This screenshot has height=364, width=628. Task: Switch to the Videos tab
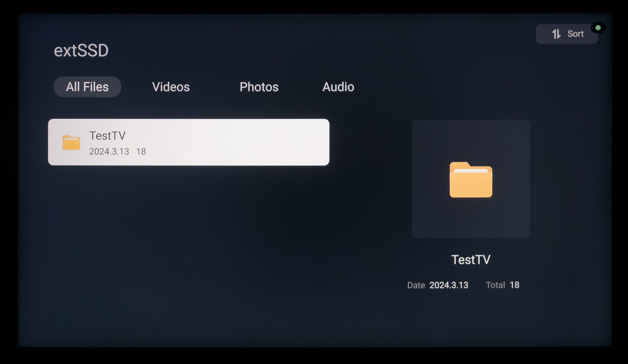(x=171, y=87)
